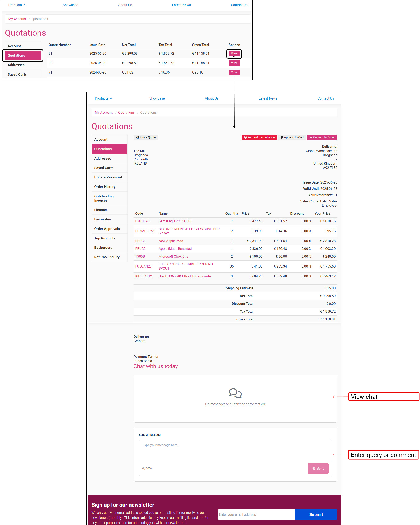
Task: Select Quotations in top list window sidebar
Action: coord(23,55)
